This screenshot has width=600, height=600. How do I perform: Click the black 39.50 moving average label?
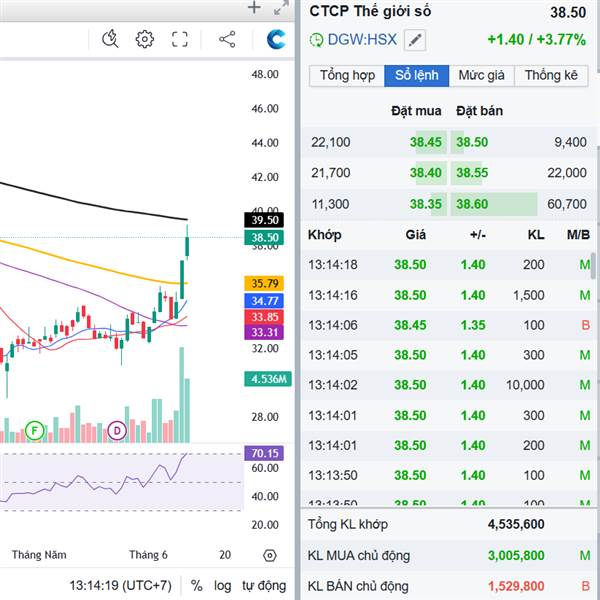264,220
